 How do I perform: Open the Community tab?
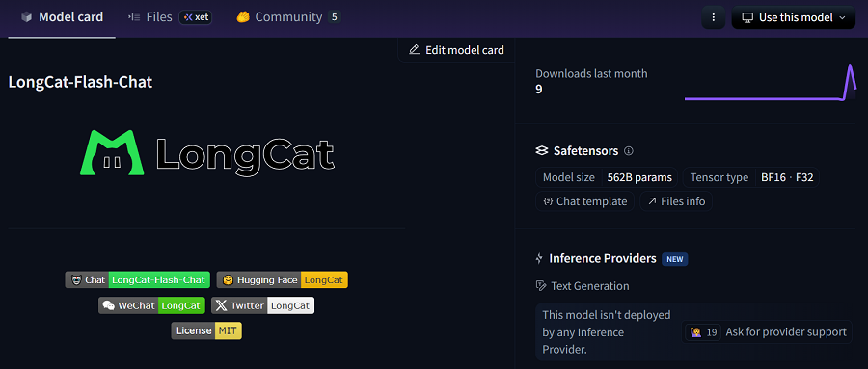287,17
